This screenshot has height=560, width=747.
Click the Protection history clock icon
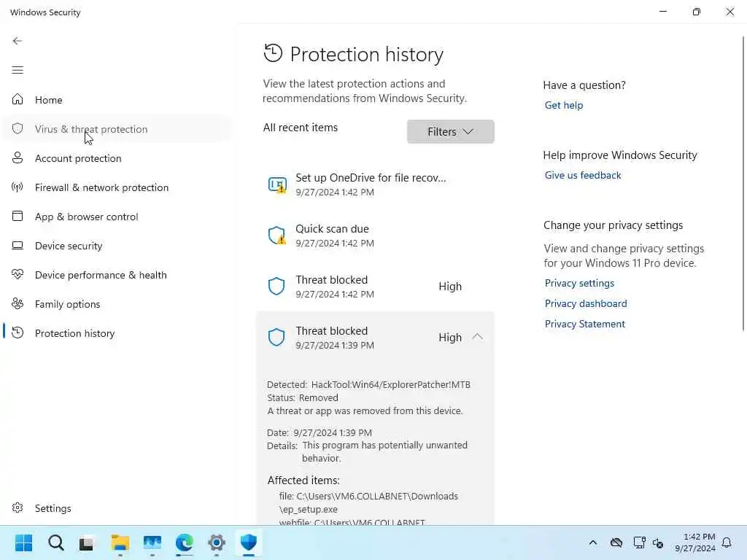point(273,53)
